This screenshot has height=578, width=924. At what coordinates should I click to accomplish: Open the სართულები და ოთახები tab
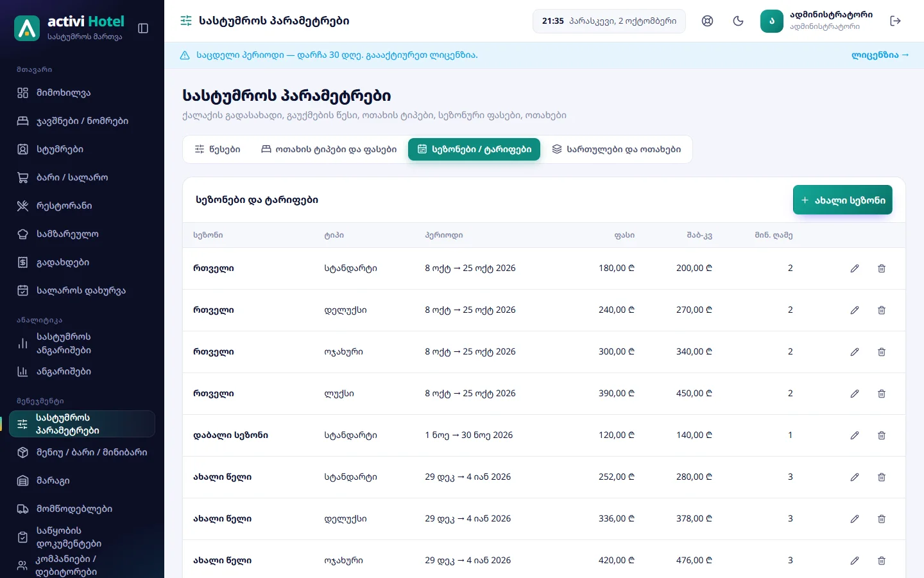click(x=616, y=150)
